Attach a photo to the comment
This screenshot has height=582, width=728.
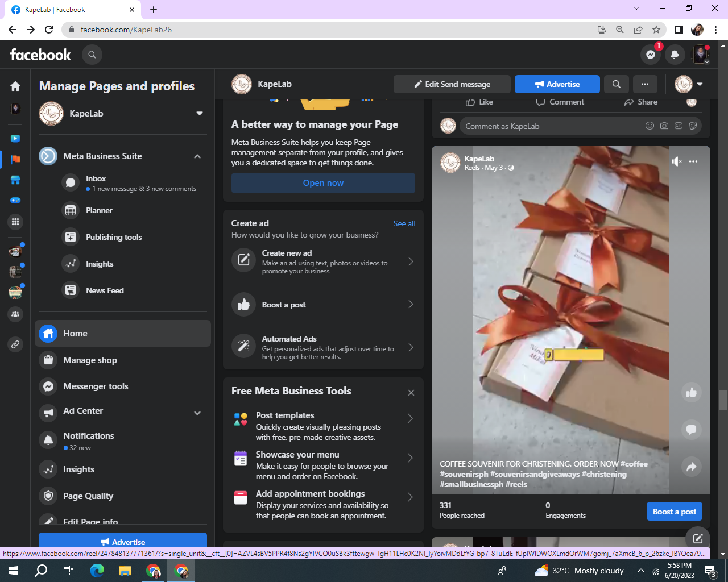coord(664,126)
